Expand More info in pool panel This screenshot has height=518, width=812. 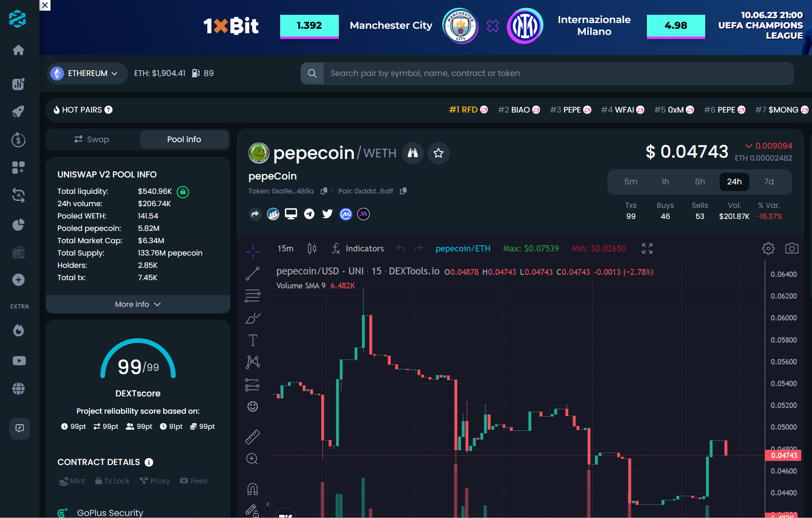point(138,304)
